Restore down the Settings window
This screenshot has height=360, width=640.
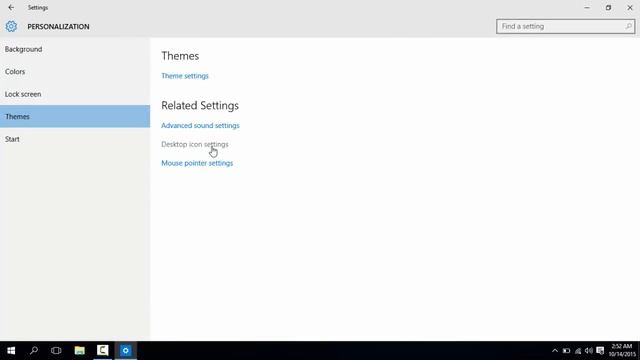[608, 7]
